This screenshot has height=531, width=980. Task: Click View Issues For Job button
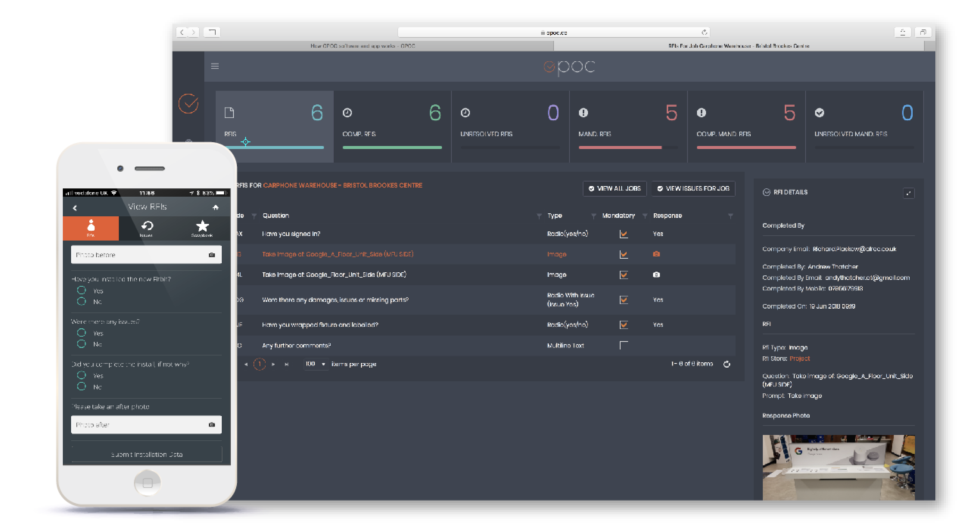tap(693, 189)
